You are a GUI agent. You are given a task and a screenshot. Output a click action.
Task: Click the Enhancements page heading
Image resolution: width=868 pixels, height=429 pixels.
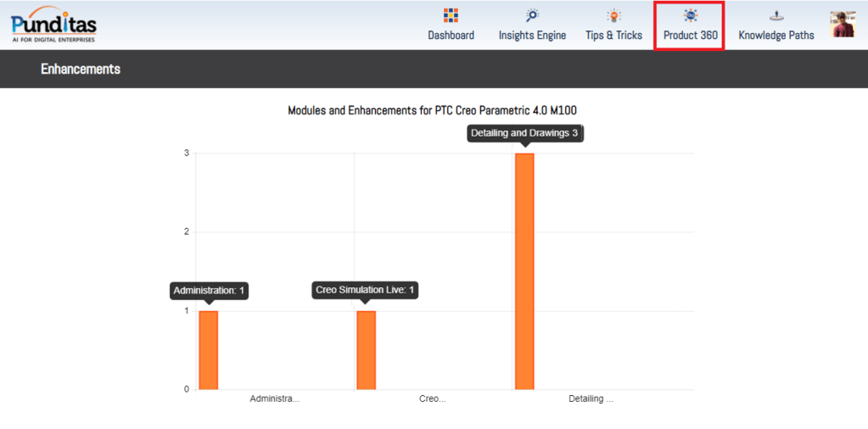81,69
